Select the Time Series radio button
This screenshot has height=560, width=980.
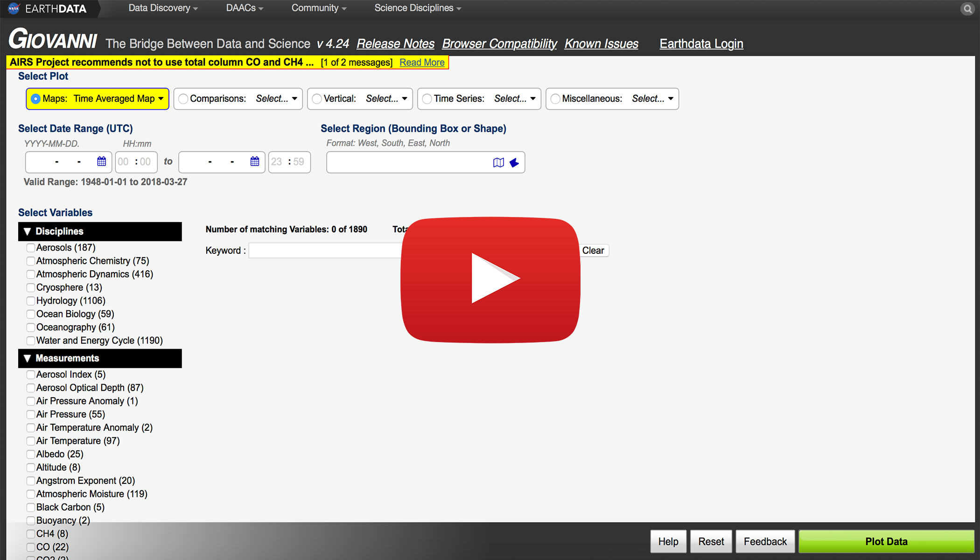click(427, 99)
